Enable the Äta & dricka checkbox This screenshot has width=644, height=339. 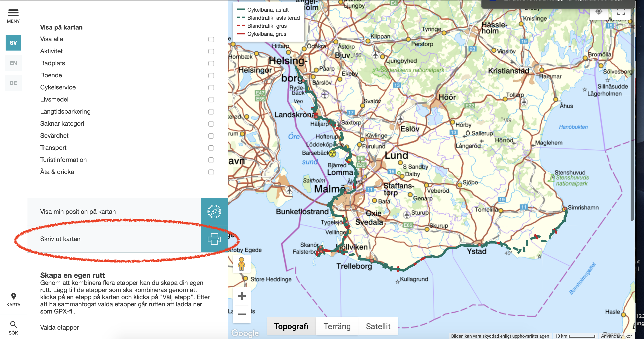coord(211,172)
